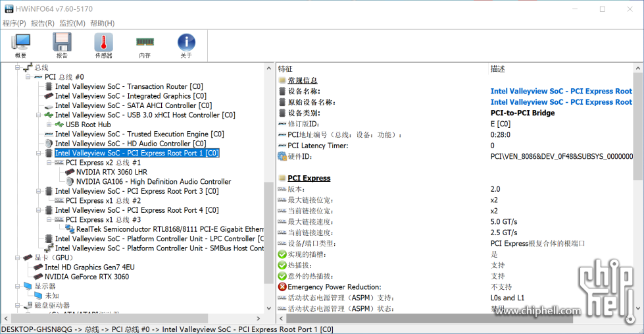Collapse the 显示器 node
The width and height of the screenshot is (644, 334).
point(18,287)
